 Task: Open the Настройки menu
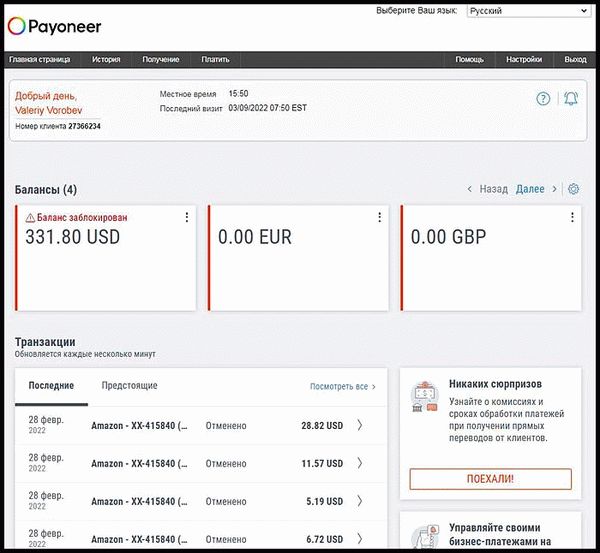click(x=524, y=59)
